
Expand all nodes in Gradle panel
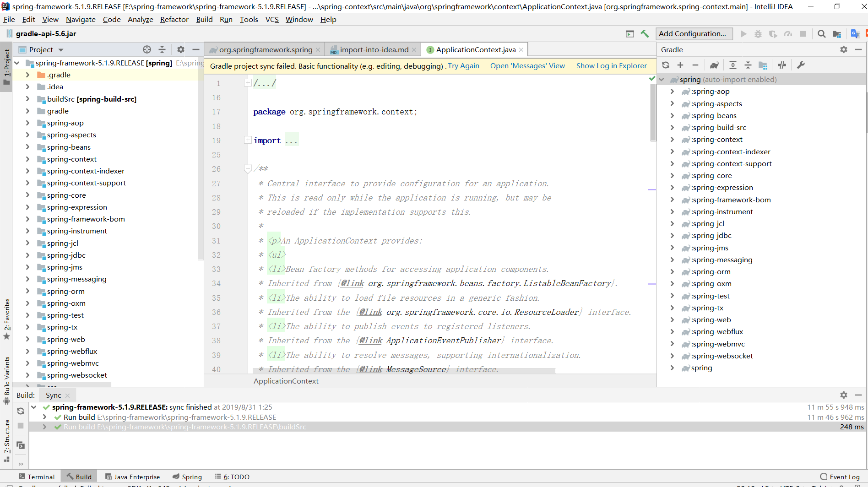pos(733,65)
